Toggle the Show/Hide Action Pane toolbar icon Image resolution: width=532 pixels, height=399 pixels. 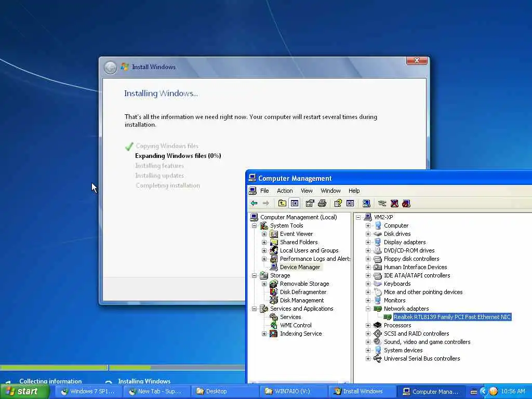[x=350, y=203]
